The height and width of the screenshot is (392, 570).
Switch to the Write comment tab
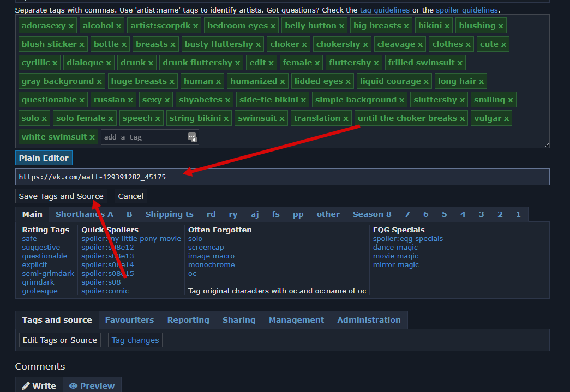click(39, 385)
